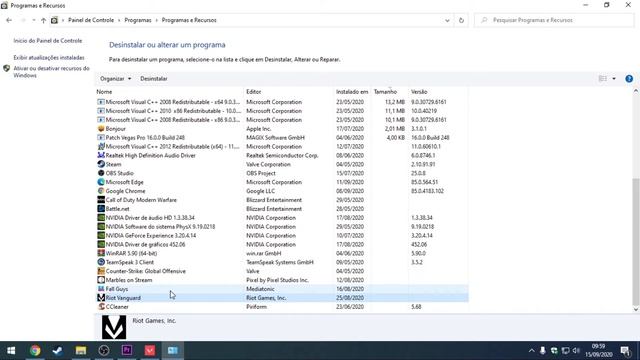Open Início do Painel de Controle link
The height and width of the screenshot is (360, 640).
point(48,41)
